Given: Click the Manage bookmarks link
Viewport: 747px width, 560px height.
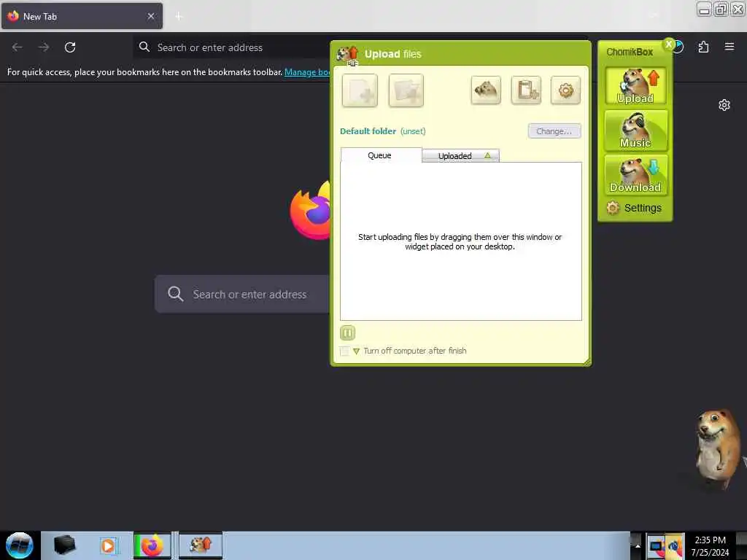Looking at the screenshot, I should [307, 72].
